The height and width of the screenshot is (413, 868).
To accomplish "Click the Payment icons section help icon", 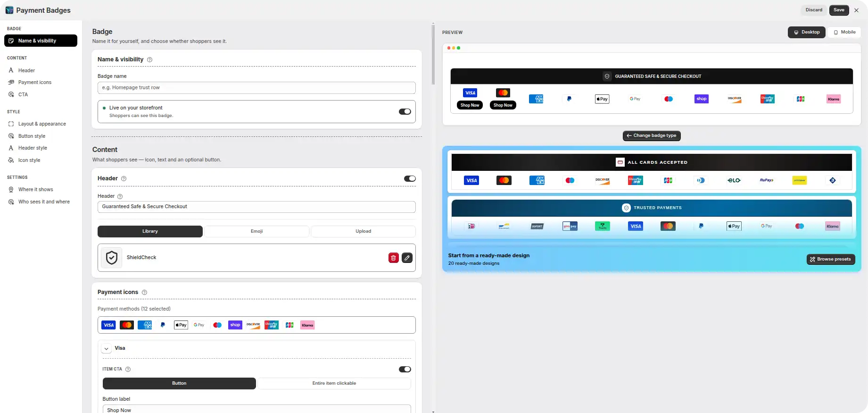I will coord(144,292).
